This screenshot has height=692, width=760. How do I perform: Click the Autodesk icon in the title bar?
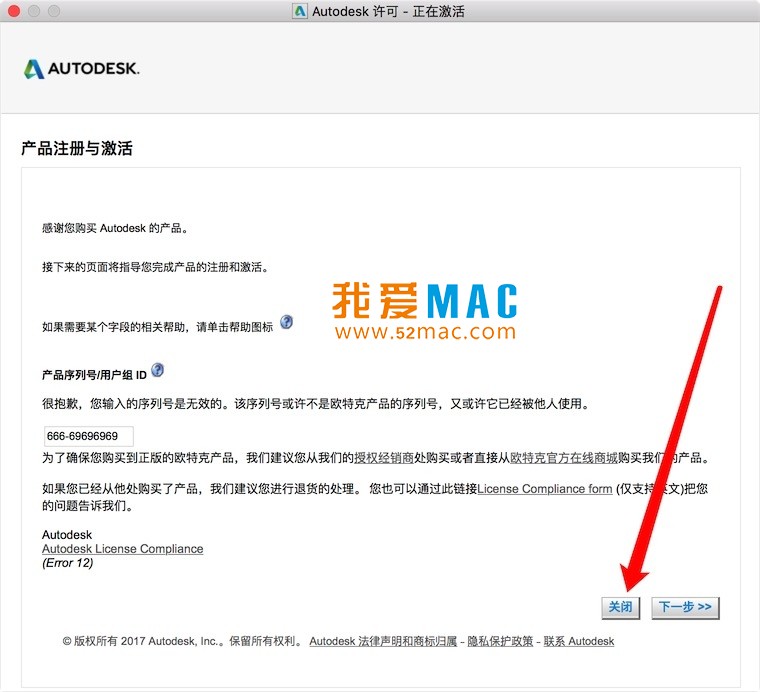pyautogui.click(x=300, y=11)
